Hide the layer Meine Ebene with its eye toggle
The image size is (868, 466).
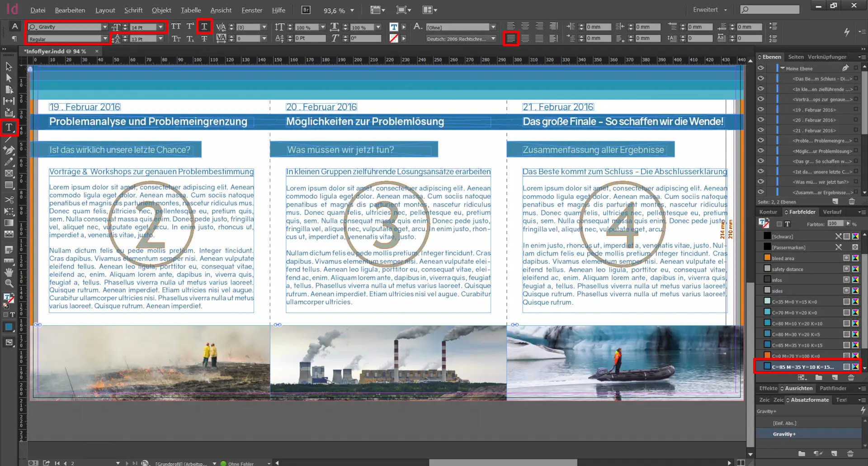[x=761, y=68]
